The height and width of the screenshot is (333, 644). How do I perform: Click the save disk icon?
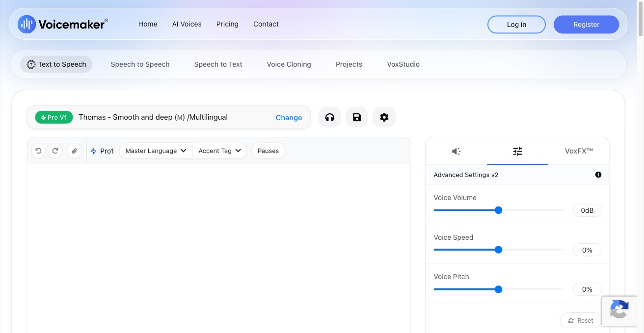point(357,117)
